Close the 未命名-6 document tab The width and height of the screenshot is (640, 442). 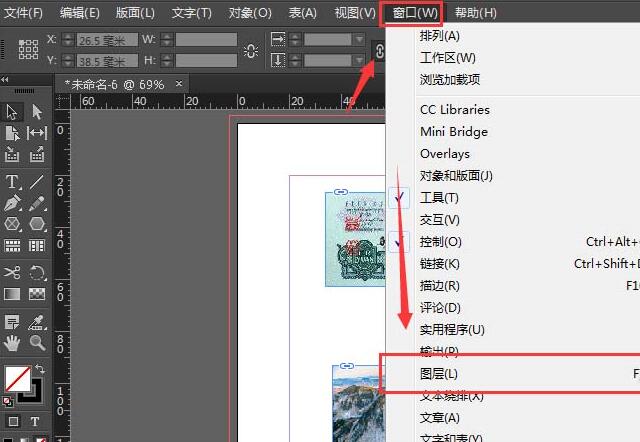pyautogui.click(x=179, y=83)
